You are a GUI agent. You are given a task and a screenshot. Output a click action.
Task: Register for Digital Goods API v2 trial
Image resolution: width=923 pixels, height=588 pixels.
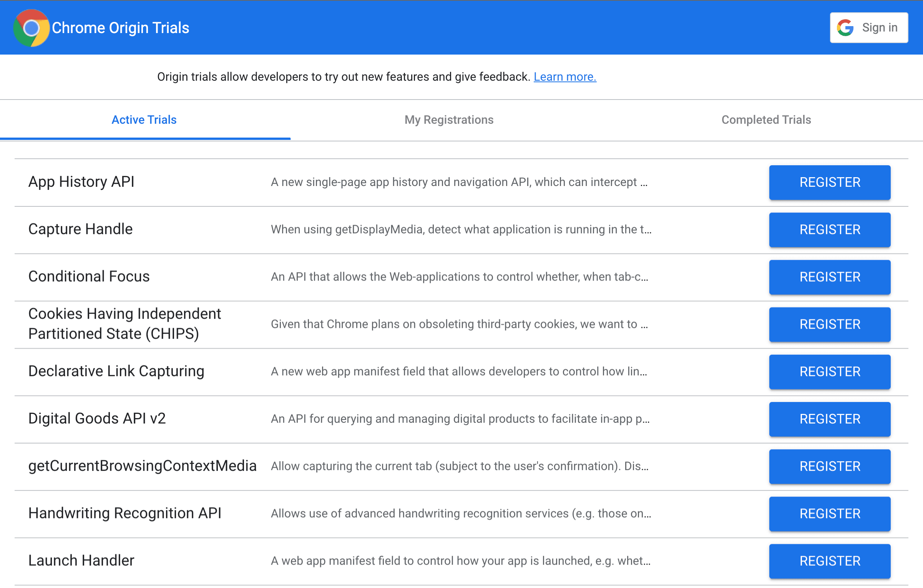(829, 419)
